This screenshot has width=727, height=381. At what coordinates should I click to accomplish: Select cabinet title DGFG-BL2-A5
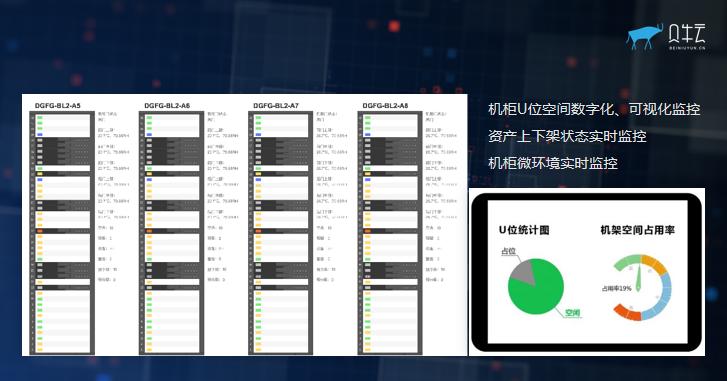(x=57, y=106)
